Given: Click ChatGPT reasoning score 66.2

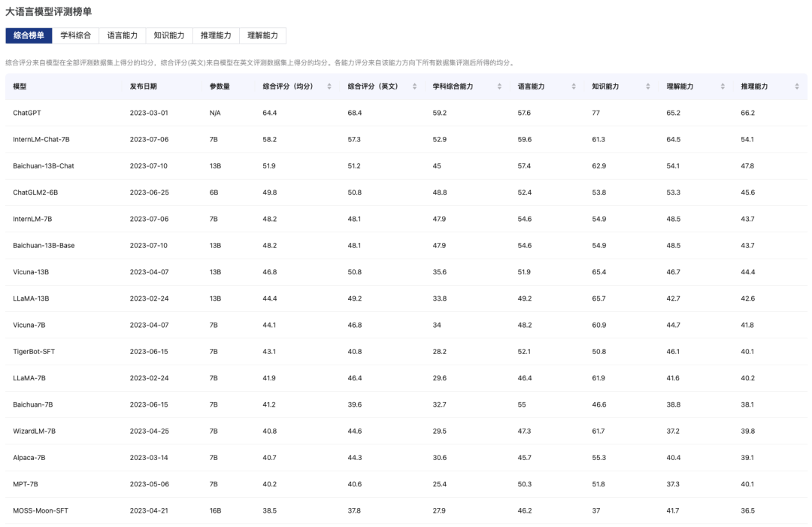Looking at the screenshot, I should pos(748,113).
